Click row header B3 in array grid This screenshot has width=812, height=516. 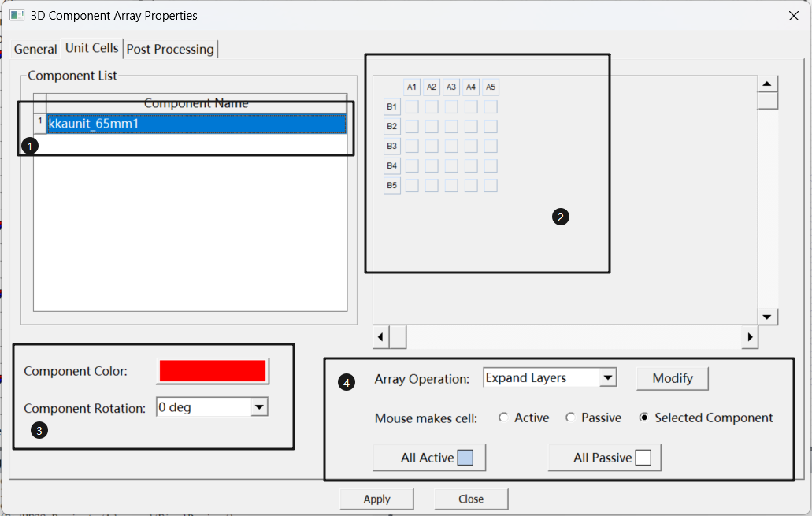pos(391,146)
